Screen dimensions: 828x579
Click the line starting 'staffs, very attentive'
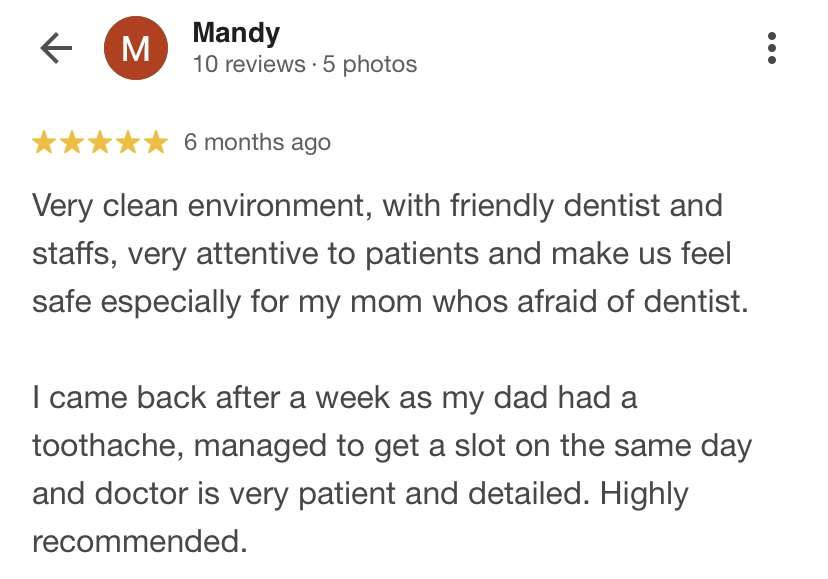click(382, 254)
